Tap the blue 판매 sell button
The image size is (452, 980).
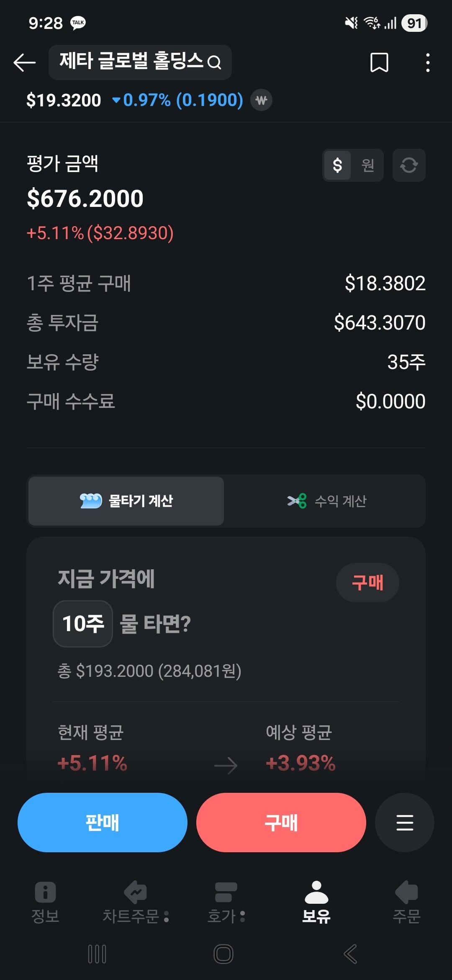coord(103,823)
